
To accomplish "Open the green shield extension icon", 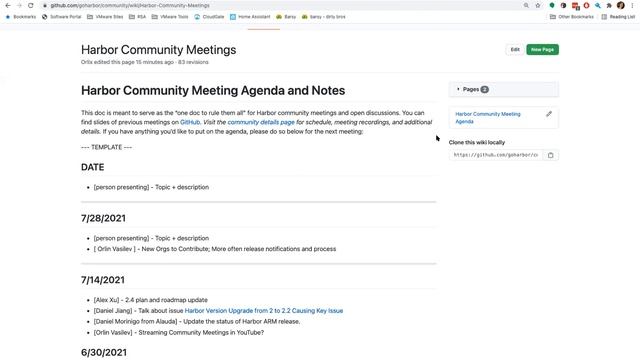I will 552,5.
